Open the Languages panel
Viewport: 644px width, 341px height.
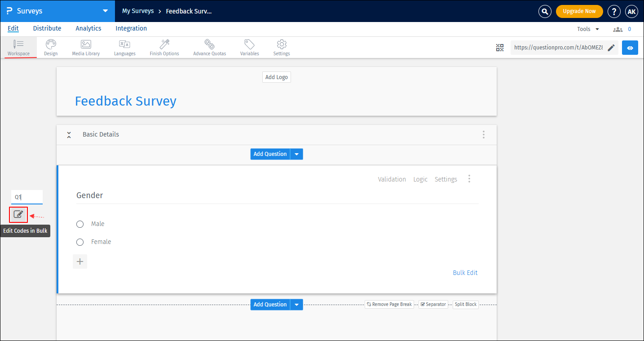coord(124,47)
